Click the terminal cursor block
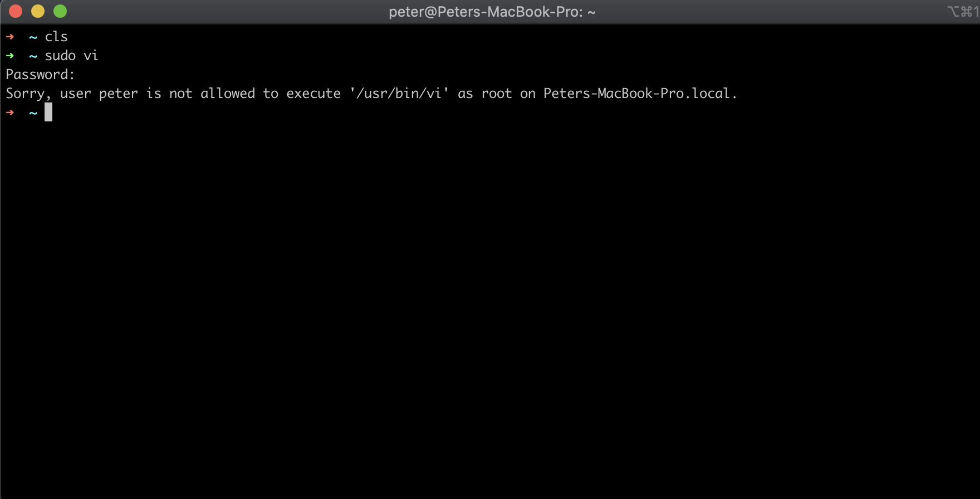This screenshot has height=499, width=980. [x=48, y=112]
